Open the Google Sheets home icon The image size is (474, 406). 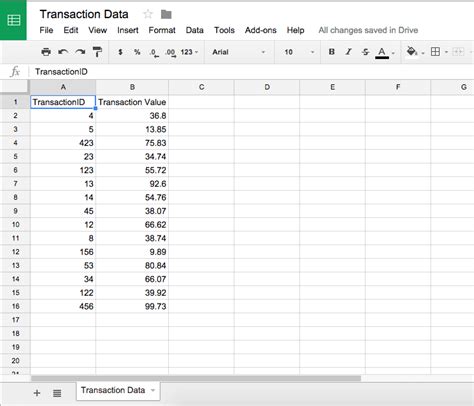pyautogui.click(x=13, y=20)
